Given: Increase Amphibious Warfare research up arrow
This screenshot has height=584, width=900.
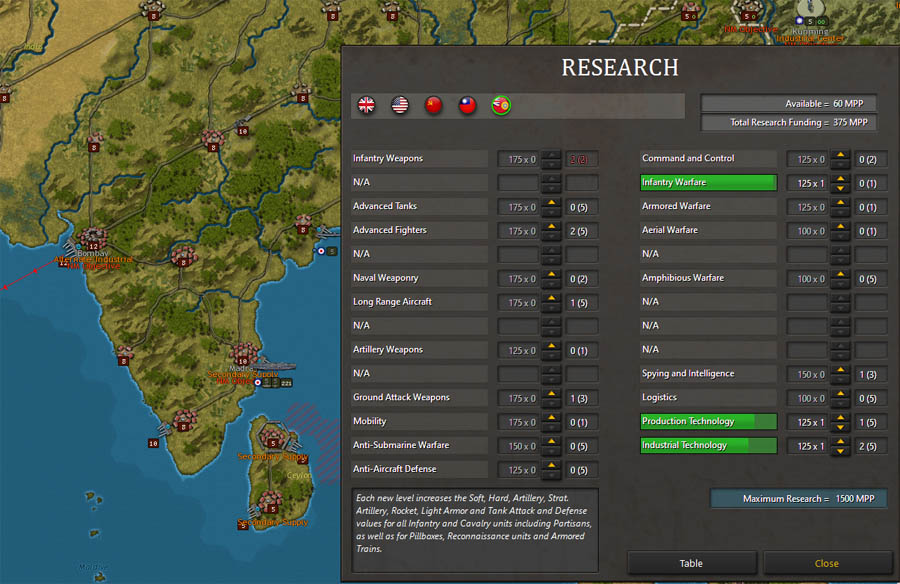Looking at the screenshot, I should (x=840, y=274).
